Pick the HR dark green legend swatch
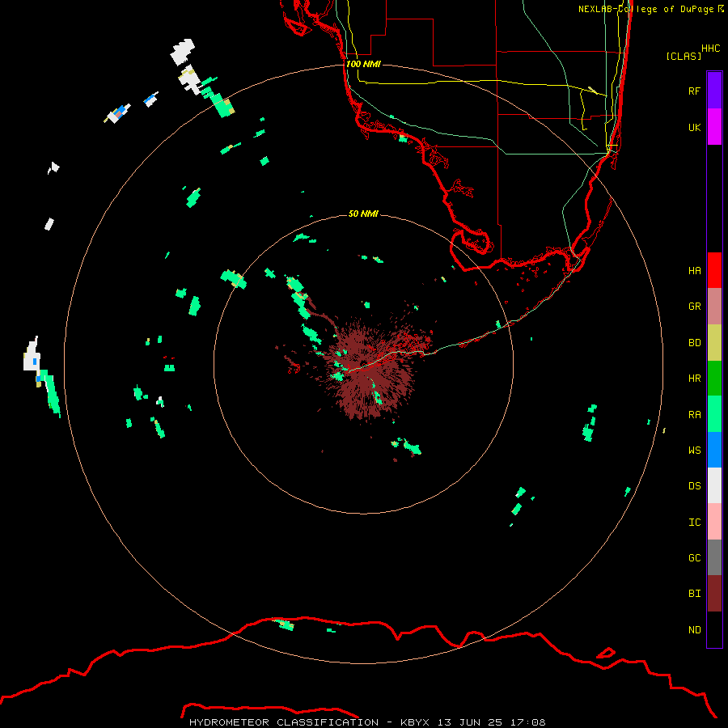Screen dimensions: 728x728 tap(714, 379)
